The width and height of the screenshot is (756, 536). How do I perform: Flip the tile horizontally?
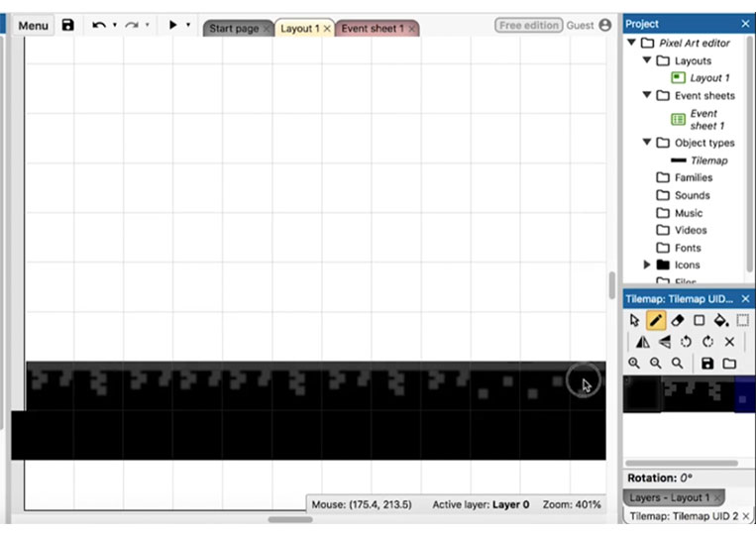point(642,342)
